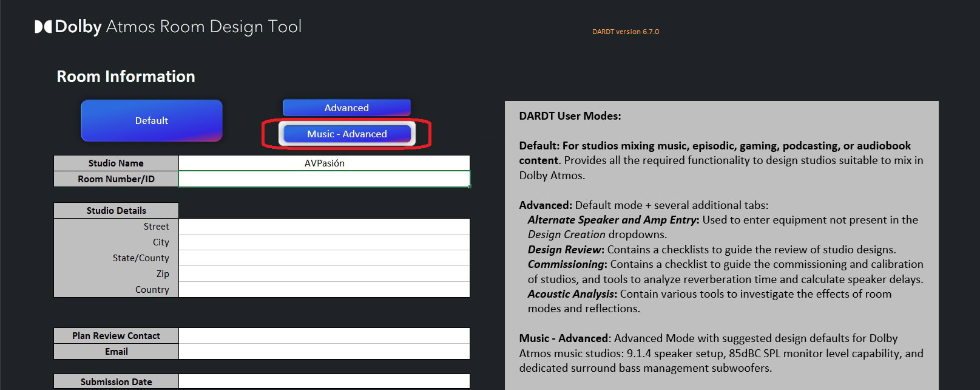Click the DARDT version 6.7.0 text
The image size is (980, 390).
click(x=626, y=32)
